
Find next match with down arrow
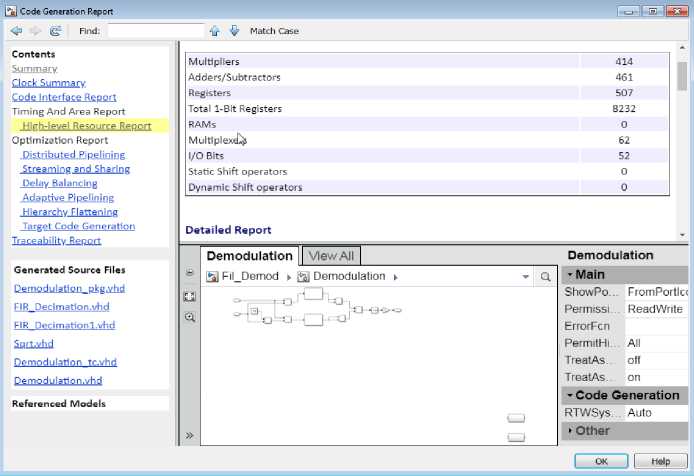[x=234, y=31]
